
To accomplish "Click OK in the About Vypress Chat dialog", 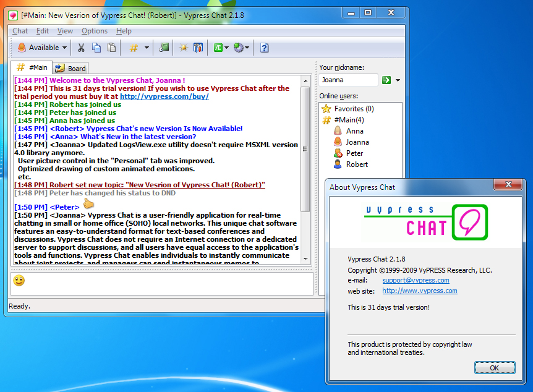I will pyautogui.click(x=495, y=368).
